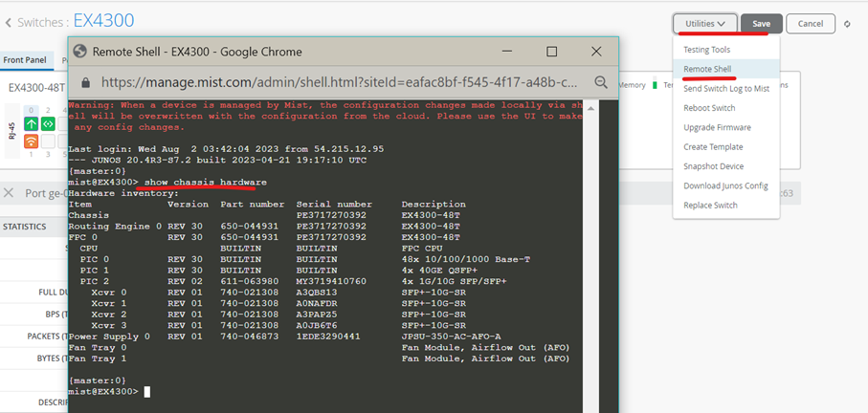
Task: Click the Memory label in status bar
Action: tap(633, 85)
